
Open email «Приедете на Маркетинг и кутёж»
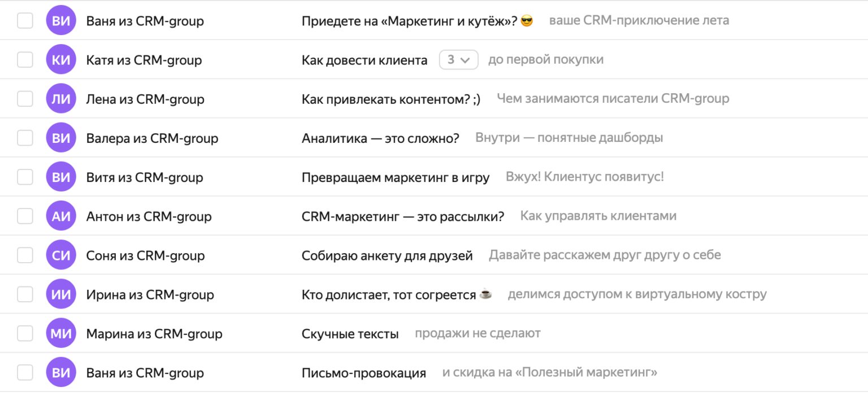coord(409,21)
